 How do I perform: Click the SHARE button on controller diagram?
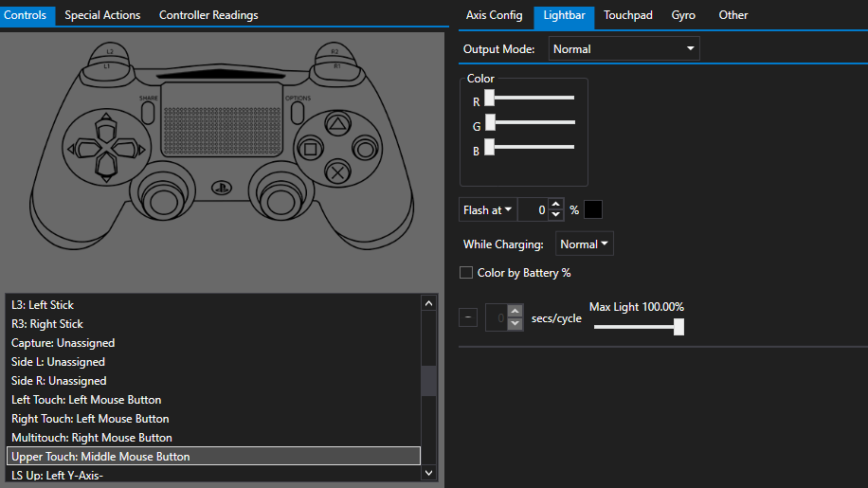[148, 113]
